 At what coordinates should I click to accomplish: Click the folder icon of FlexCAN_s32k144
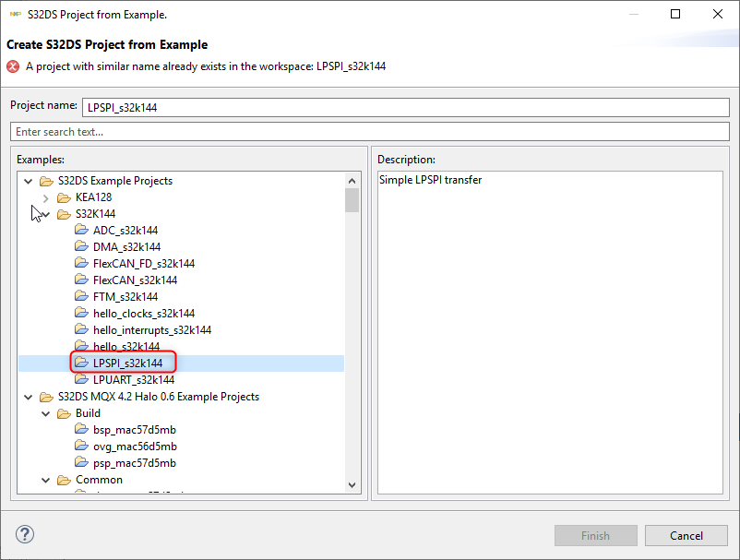pyautogui.click(x=81, y=280)
